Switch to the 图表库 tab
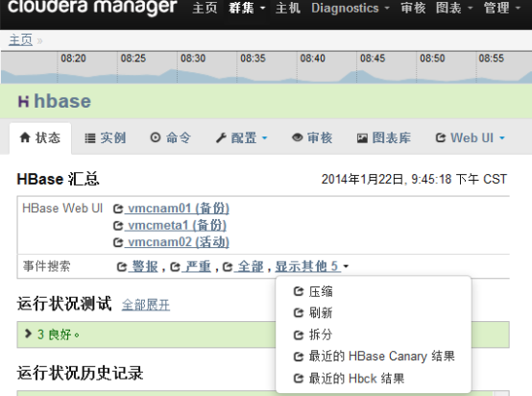The height and width of the screenshot is (396, 532). (x=384, y=137)
